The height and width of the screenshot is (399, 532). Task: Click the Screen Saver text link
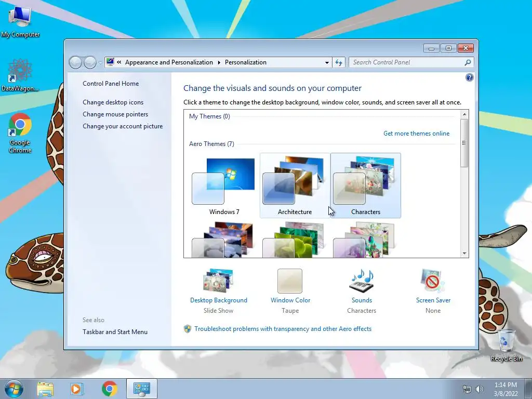(433, 300)
